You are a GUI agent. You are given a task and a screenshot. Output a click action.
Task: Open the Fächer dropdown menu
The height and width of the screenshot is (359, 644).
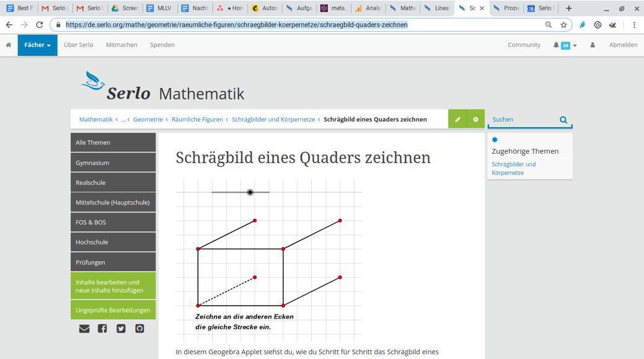tap(37, 45)
